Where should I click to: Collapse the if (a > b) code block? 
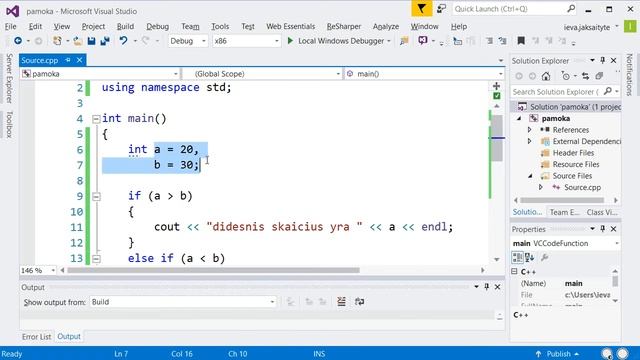pos(96,197)
